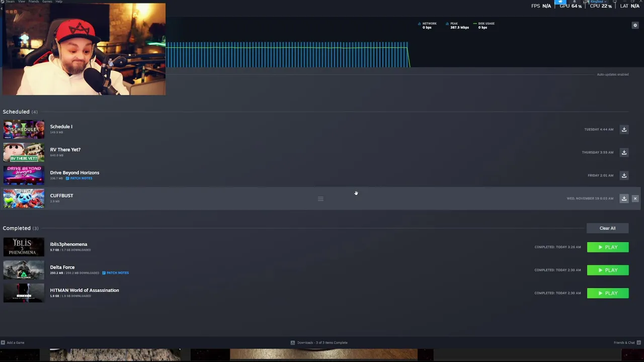The height and width of the screenshot is (362, 644).
Task: Open Delta Force thumbnail
Action: pos(24,270)
